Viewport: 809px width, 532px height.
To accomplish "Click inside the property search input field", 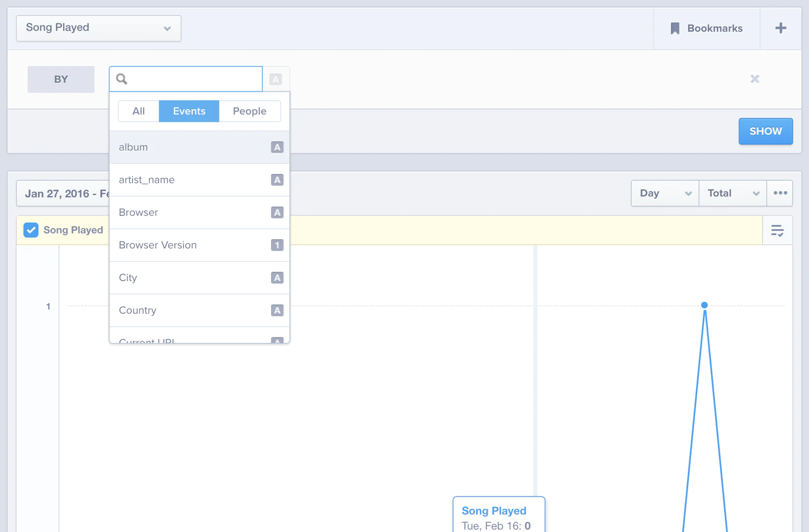I will pyautogui.click(x=192, y=79).
